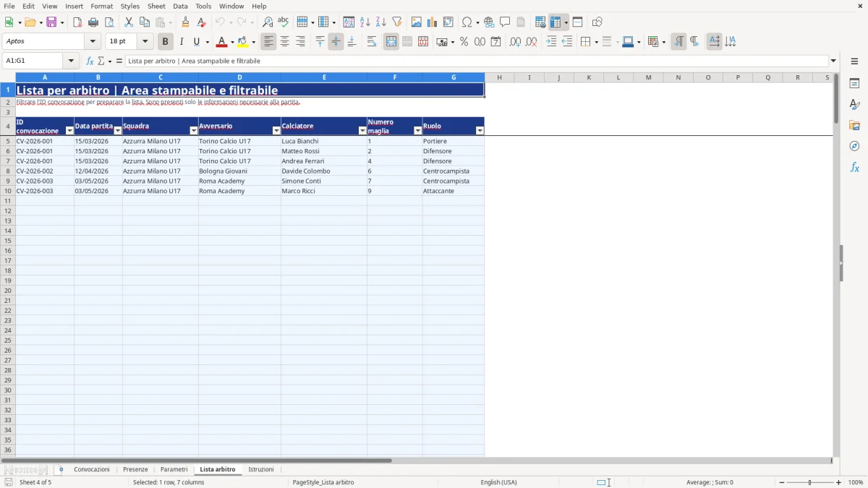
Task: Click Format as Percent icon
Action: pos(464,42)
